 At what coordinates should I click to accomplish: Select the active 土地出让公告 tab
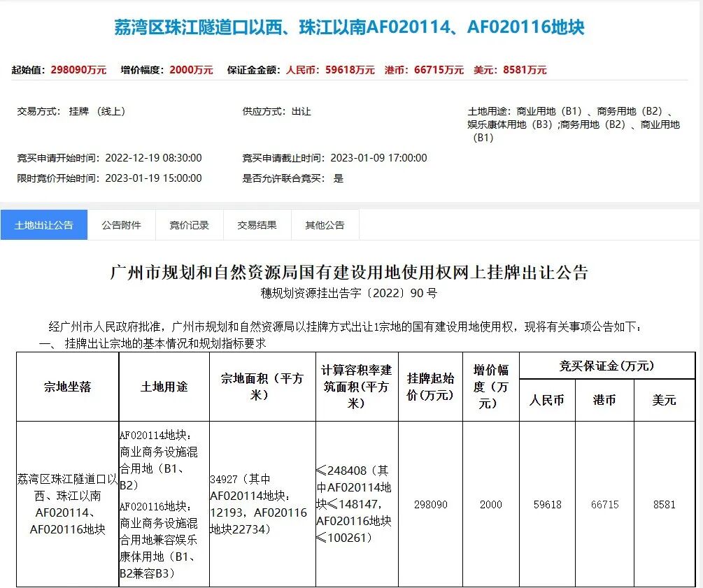(x=44, y=225)
